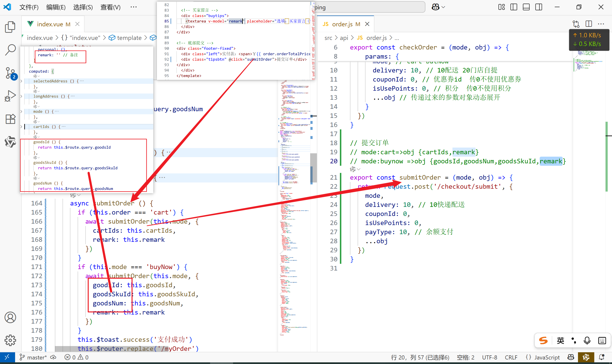The image size is (612, 364).
Task: Open the Run and Debug view
Action: [x=10, y=96]
